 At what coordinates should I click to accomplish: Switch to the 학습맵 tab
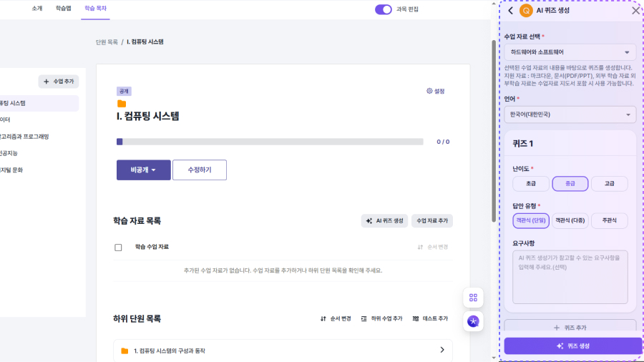64,8
